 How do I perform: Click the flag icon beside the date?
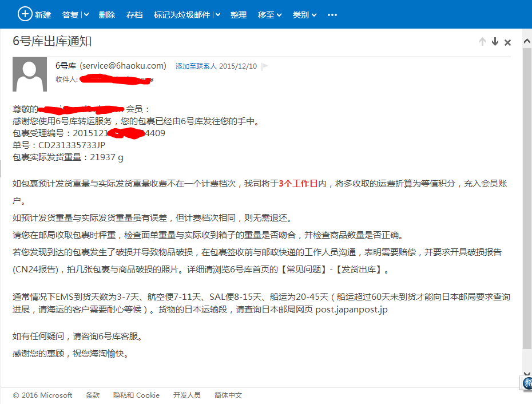265,66
